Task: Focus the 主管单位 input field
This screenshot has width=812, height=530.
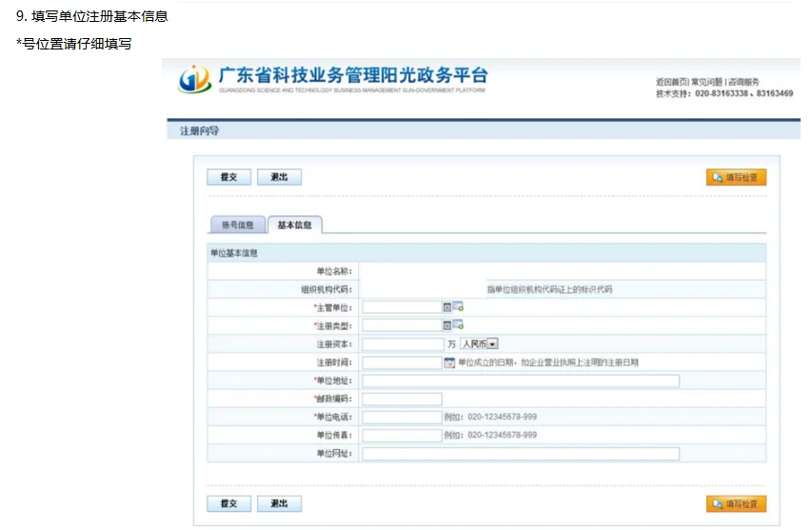Action: click(x=402, y=307)
